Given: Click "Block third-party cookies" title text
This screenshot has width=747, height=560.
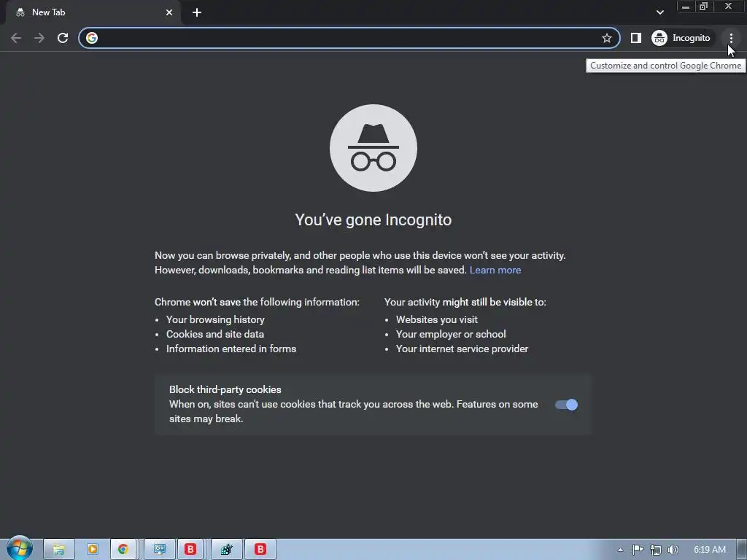Looking at the screenshot, I should [225, 389].
